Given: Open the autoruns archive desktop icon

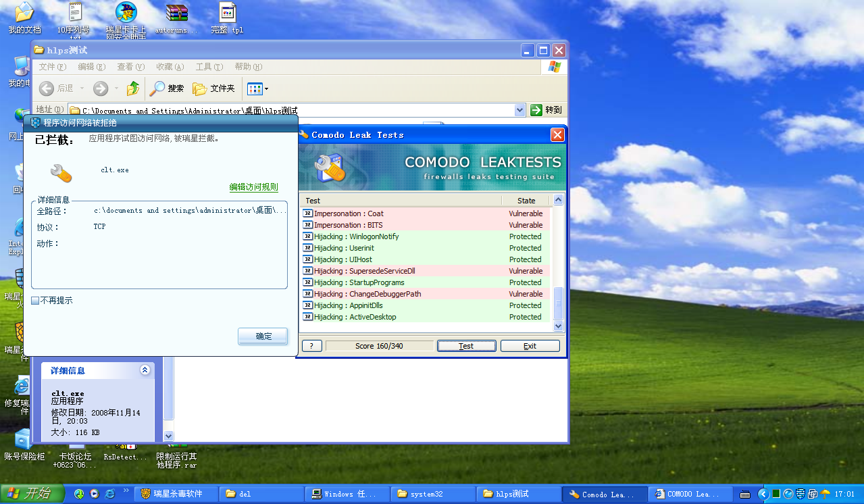Looking at the screenshot, I should [x=176, y=14].
